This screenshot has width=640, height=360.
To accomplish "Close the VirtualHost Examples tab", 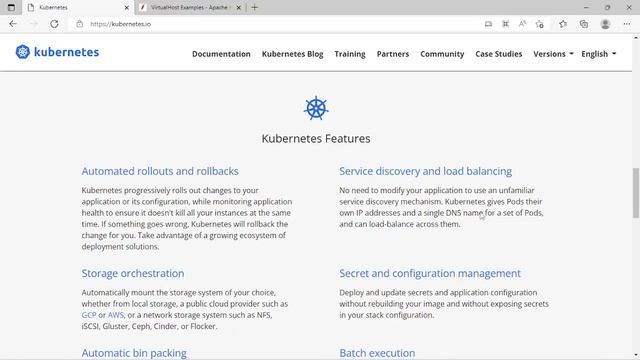I will point(239,7).
